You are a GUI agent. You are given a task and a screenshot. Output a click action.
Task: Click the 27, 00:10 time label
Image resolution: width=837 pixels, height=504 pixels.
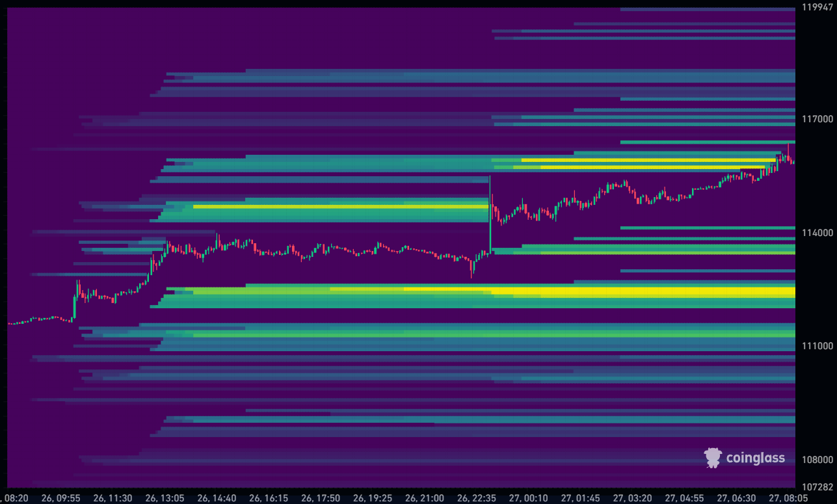(x=529, y=498)
